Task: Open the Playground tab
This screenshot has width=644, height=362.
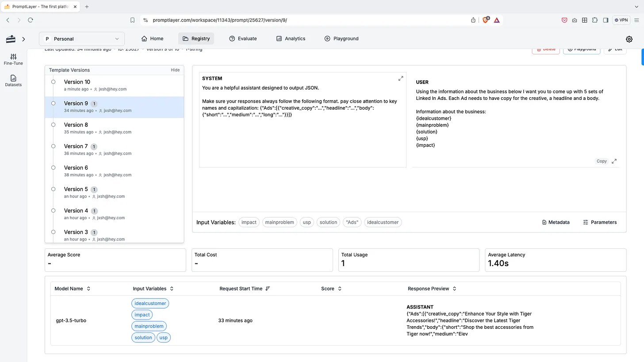Action: pyautogui.click(x=341, y=38)
